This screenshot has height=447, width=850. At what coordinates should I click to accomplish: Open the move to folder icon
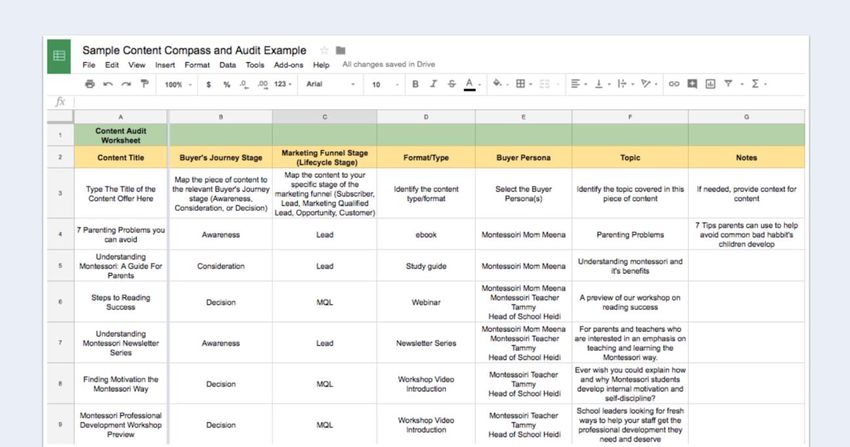(340, 50)
